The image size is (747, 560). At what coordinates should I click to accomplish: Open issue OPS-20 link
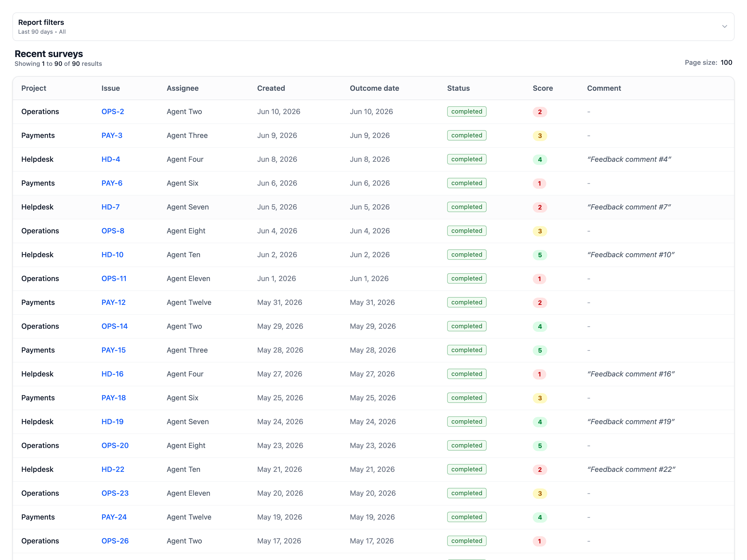pos(115,446)
